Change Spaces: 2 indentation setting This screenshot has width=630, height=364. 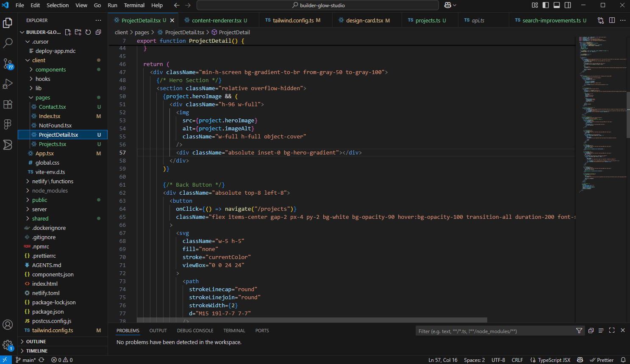(x=475, y=360)
